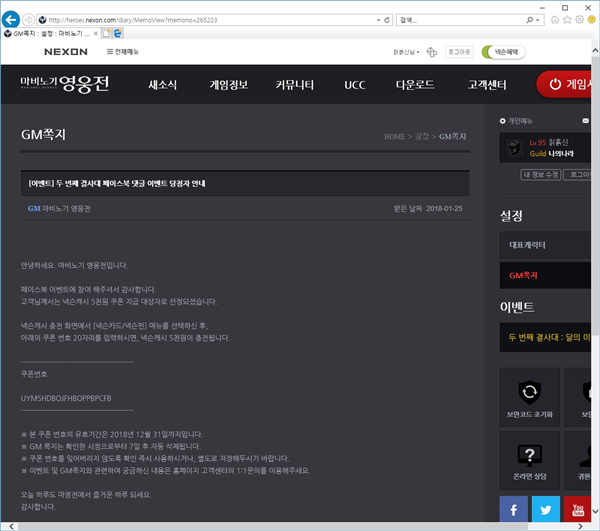Click the 로그아웃 button in header
The height and width of the screenshot is (531, 600).
pyautogui.click(x=459, y=52)
